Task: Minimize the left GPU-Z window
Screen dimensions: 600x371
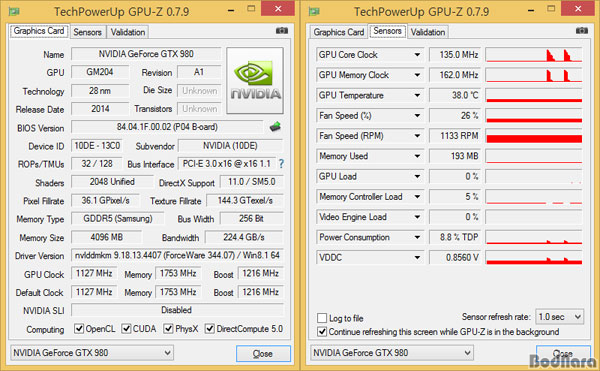Action: pos(231,9)
